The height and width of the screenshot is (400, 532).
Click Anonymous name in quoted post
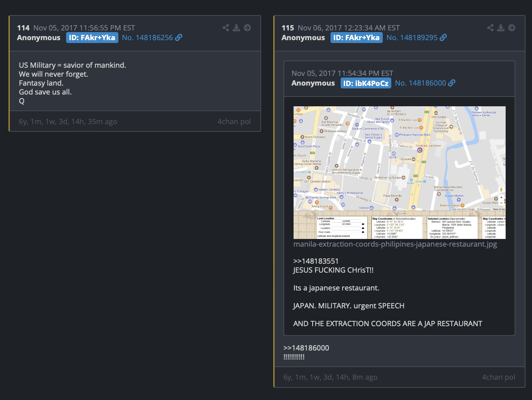point(313,83)
